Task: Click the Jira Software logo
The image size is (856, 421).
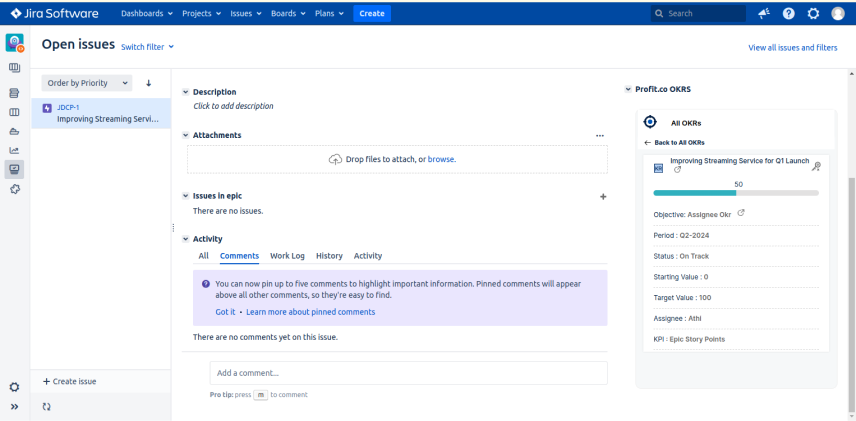Action: pyautogui.click(x=55, y=13)
